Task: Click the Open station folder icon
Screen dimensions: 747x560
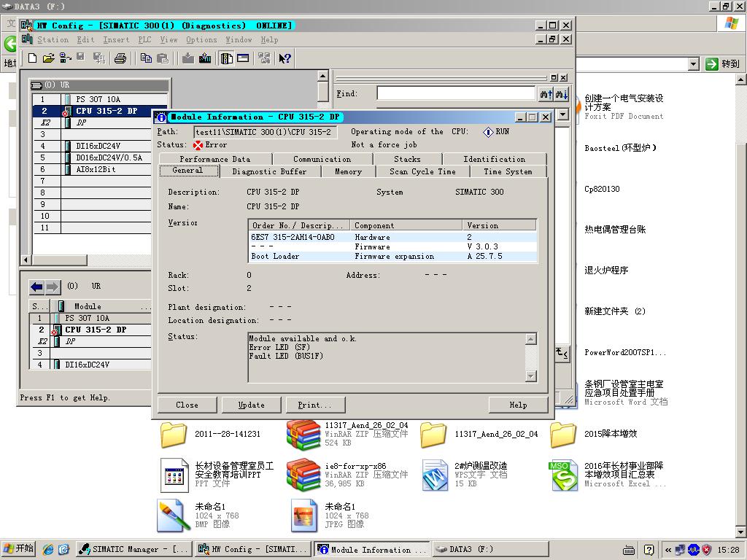Action: coord(49,58)
